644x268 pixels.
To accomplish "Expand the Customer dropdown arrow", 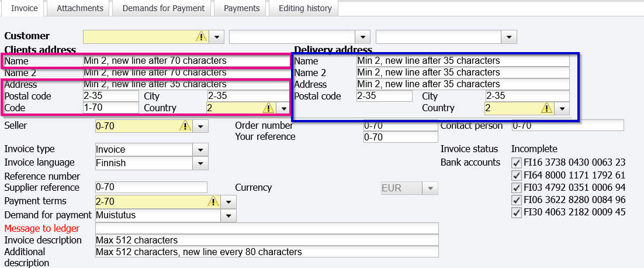I will click(216, 37).
